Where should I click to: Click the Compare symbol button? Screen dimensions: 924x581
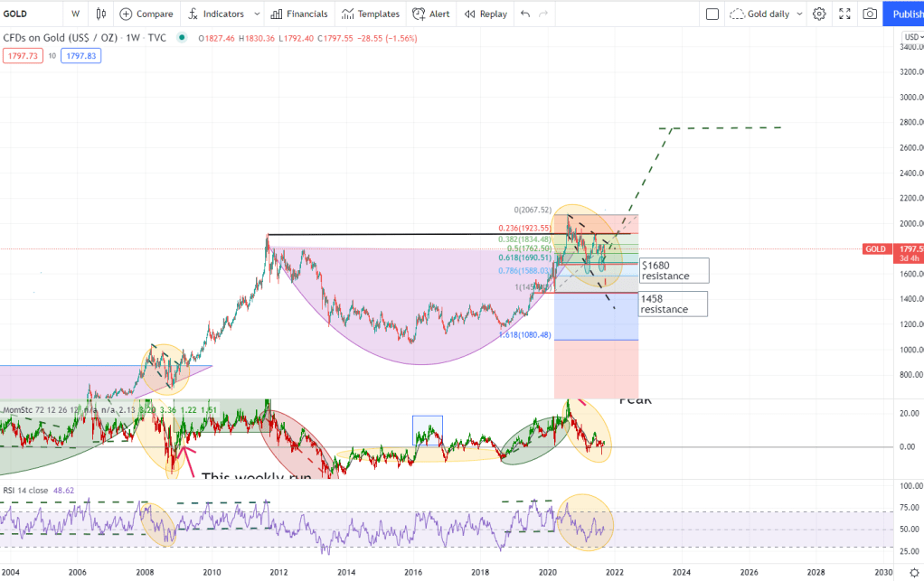pyautogui.click(x=146, y=14)
